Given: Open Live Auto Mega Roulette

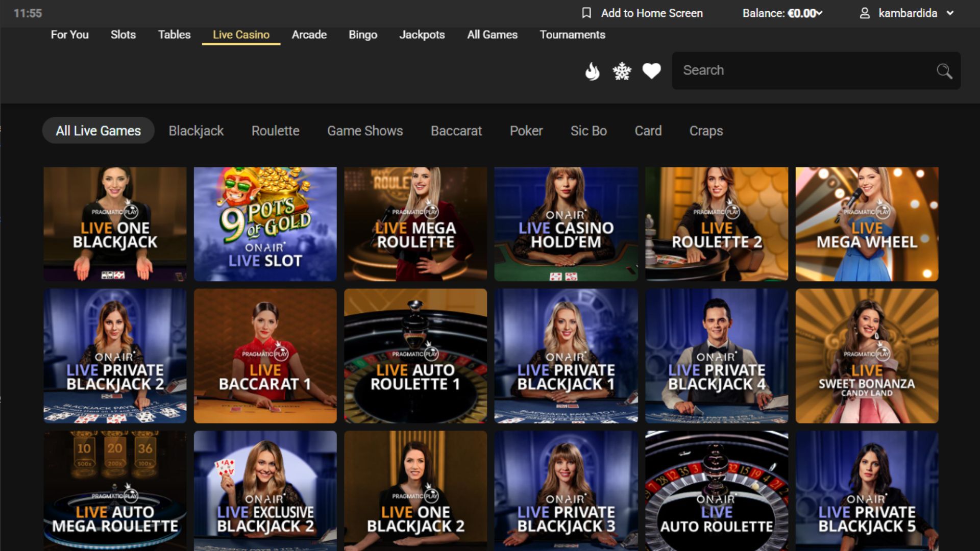Looking at the screenshot, I should (x=115, y=491).
